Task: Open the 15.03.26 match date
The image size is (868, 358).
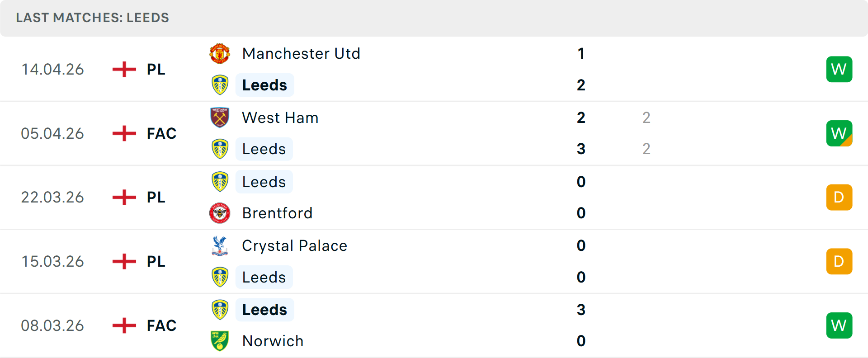Action: [x=52, y=261]
